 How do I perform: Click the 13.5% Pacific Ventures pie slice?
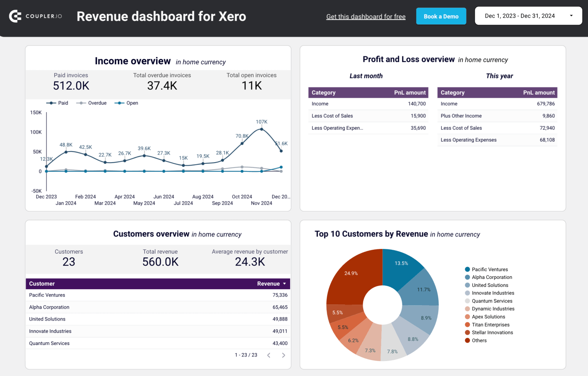(x=401, y=264)
